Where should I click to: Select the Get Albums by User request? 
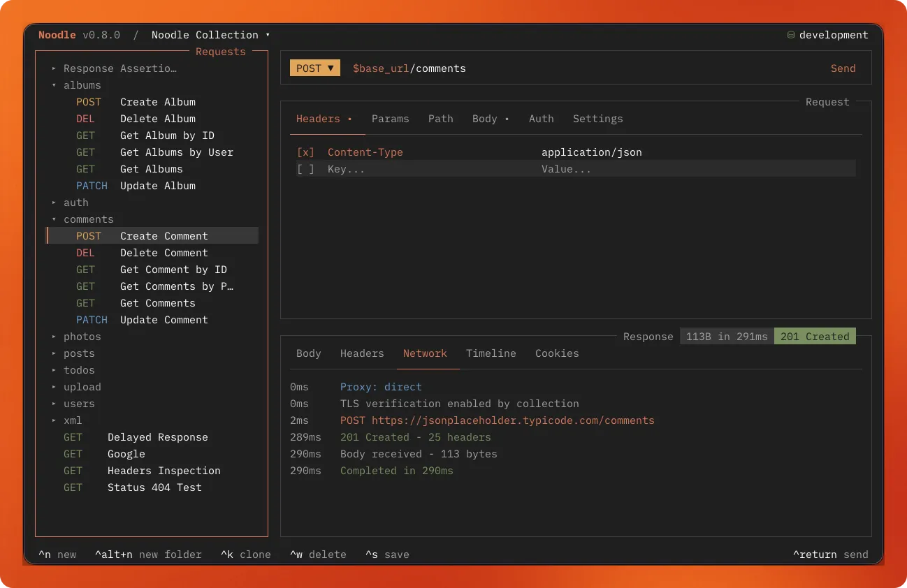coord(152,152)
